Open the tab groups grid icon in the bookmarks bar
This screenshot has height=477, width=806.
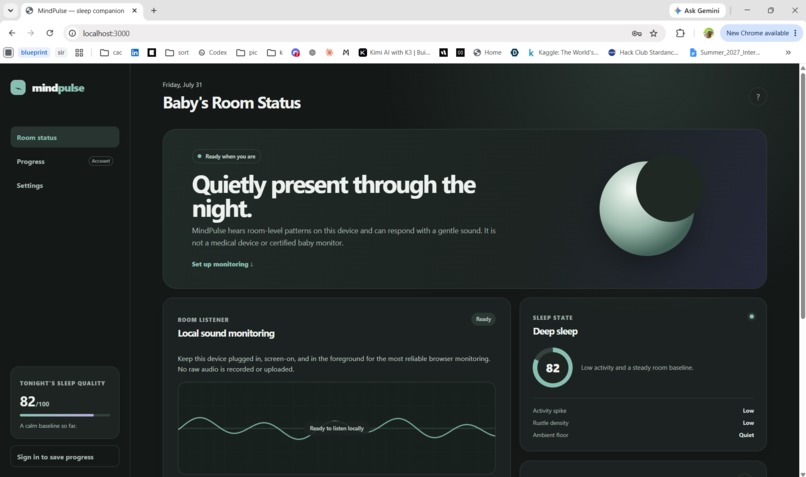79,52
